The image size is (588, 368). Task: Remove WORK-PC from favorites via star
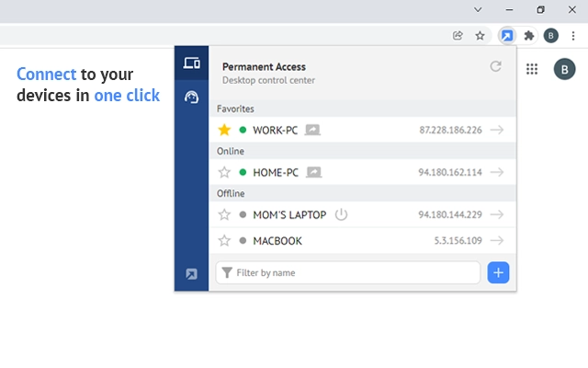point(224,130)
